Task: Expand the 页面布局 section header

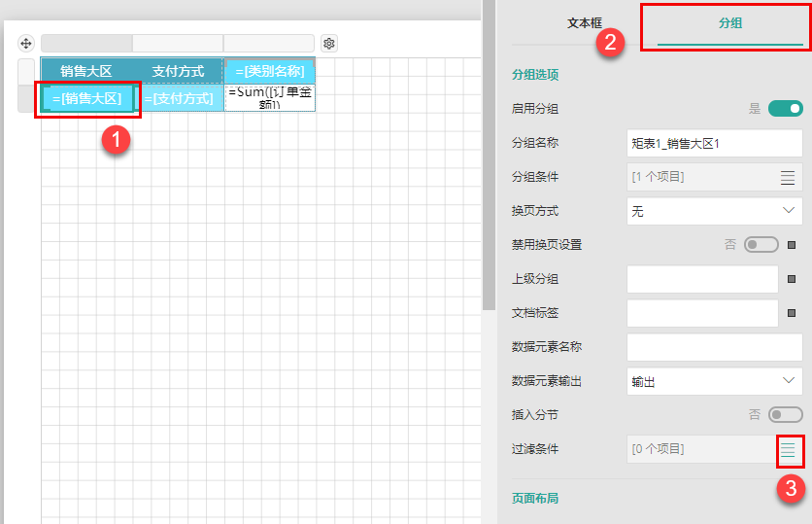Action: (535, 498)
